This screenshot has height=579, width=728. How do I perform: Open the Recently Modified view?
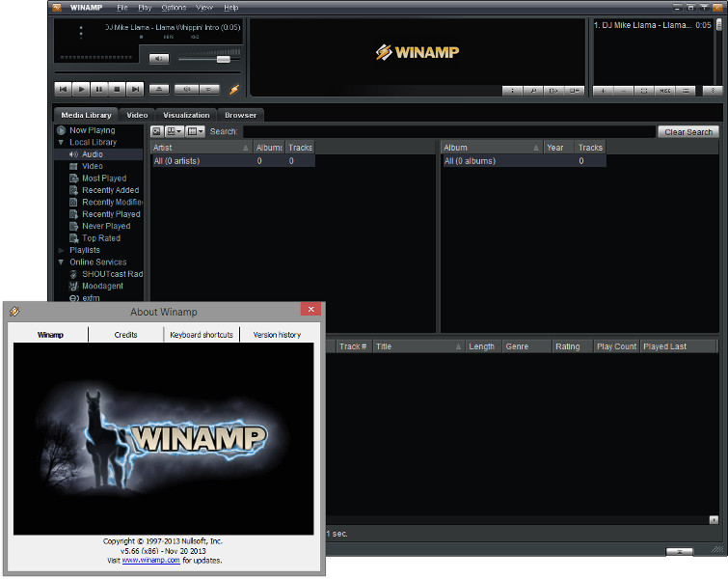(112, 202)
